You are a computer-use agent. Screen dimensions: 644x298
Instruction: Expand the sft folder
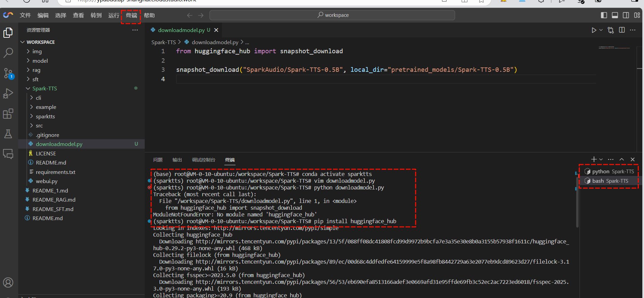(82, 79)
